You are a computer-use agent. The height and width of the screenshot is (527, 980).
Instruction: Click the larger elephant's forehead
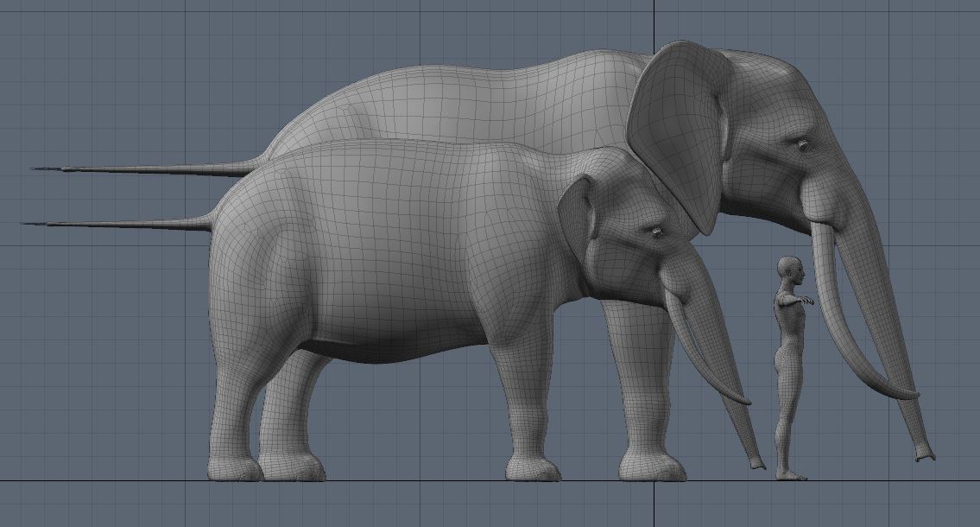(777, 86)
